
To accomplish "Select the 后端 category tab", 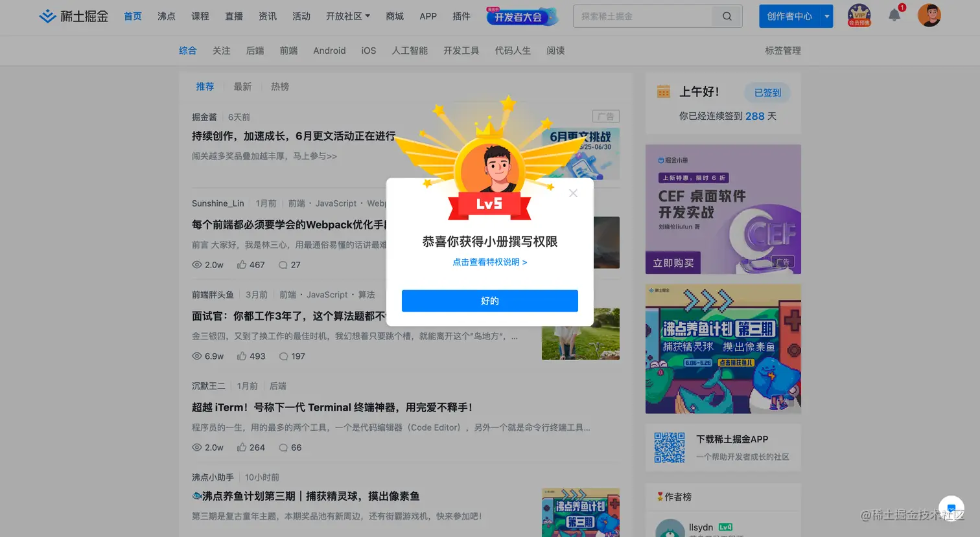I will tap(255, 51).
